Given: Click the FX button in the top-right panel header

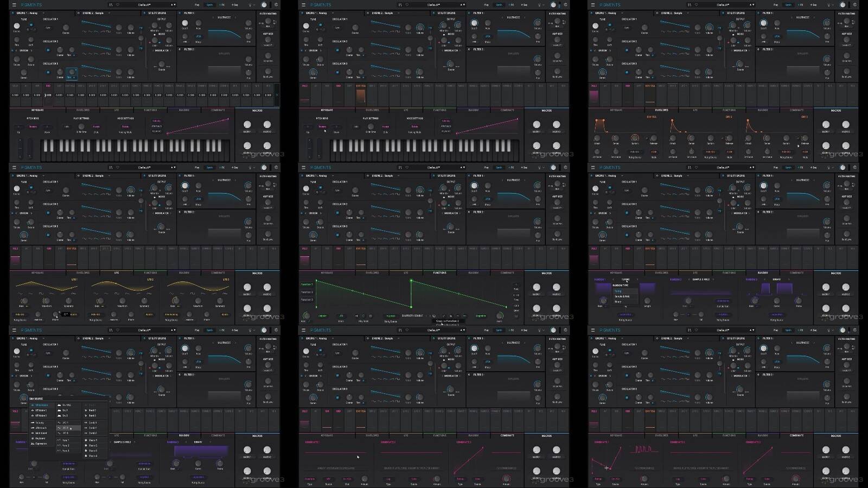Looking at the screenshot, I should click(801, 5).
